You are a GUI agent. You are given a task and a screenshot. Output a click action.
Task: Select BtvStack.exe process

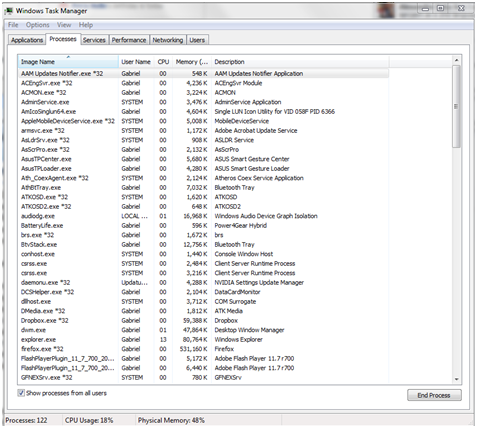pyautogui.click(x=203, y=244)
